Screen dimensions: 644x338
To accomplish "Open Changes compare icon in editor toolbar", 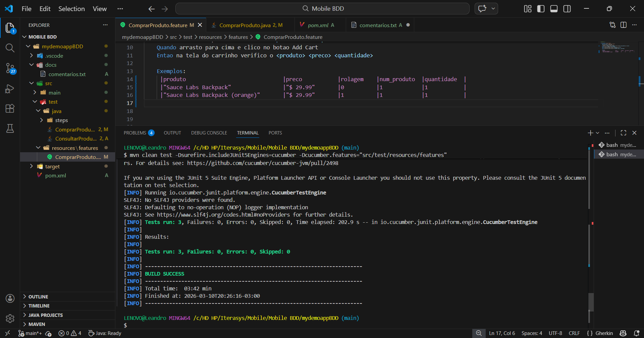I will (x=612, y=25).
